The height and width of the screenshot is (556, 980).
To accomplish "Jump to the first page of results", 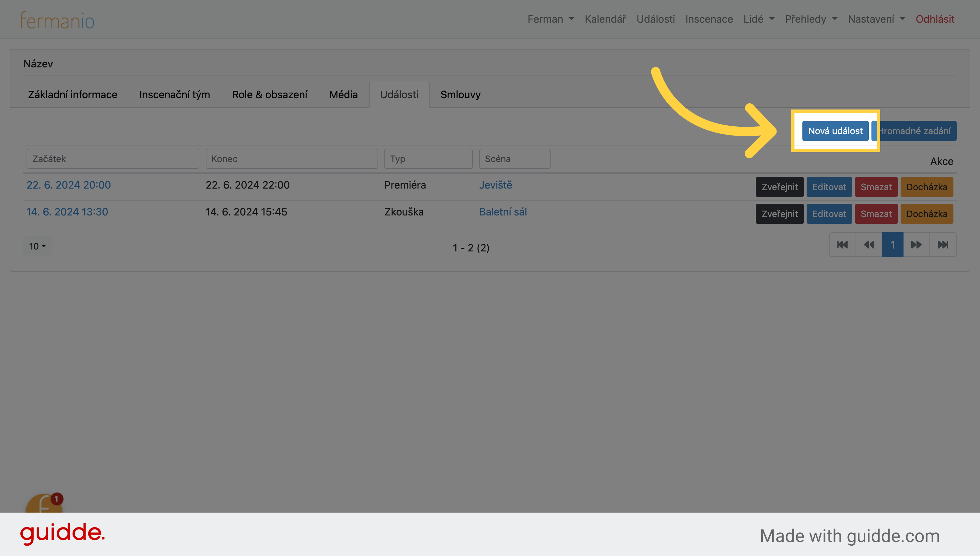I will coord(843,245).
